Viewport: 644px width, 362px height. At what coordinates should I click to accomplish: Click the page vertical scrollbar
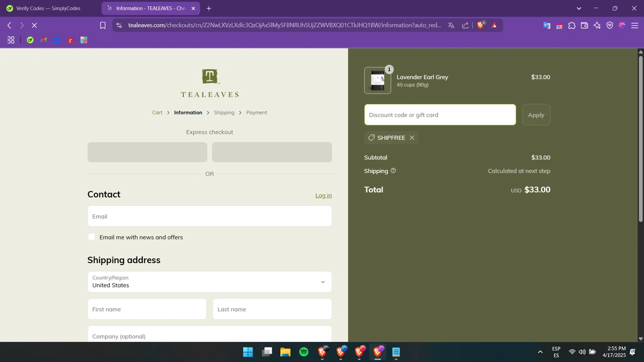(x=641, y=139)
